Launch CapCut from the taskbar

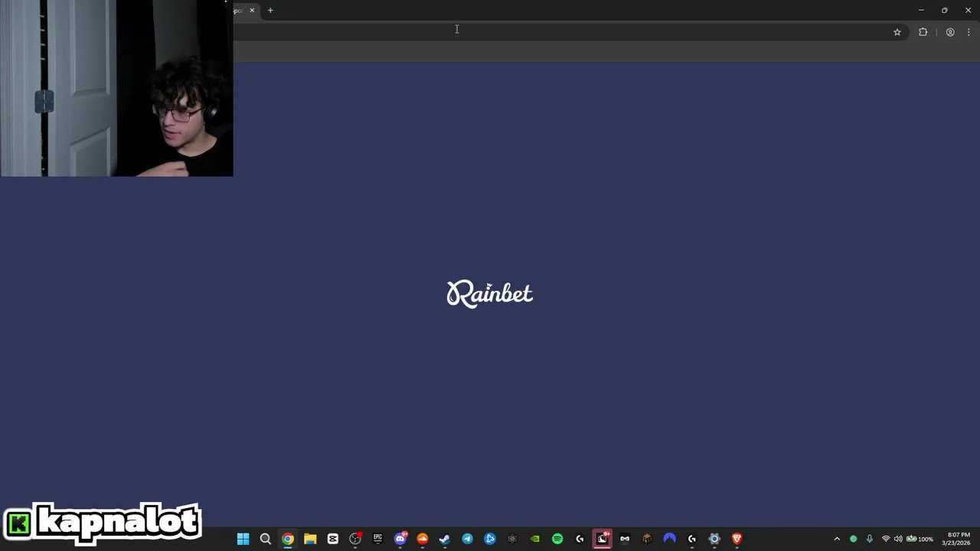333,539
